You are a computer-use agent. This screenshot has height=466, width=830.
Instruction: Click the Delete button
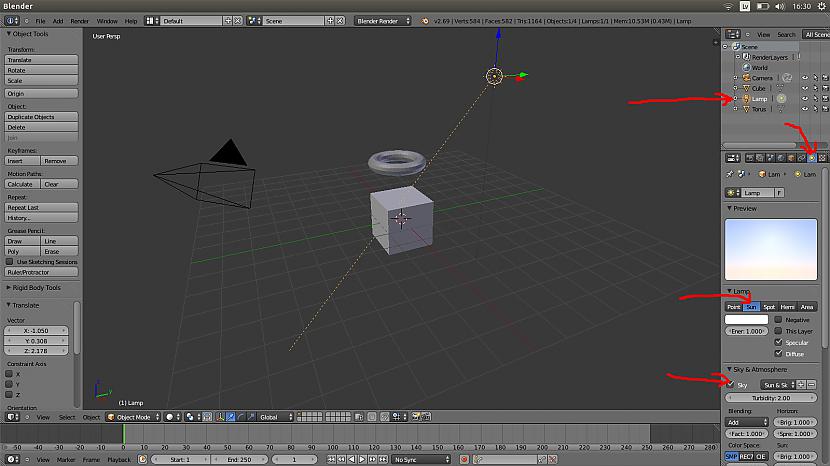click(x=41, y=127)
